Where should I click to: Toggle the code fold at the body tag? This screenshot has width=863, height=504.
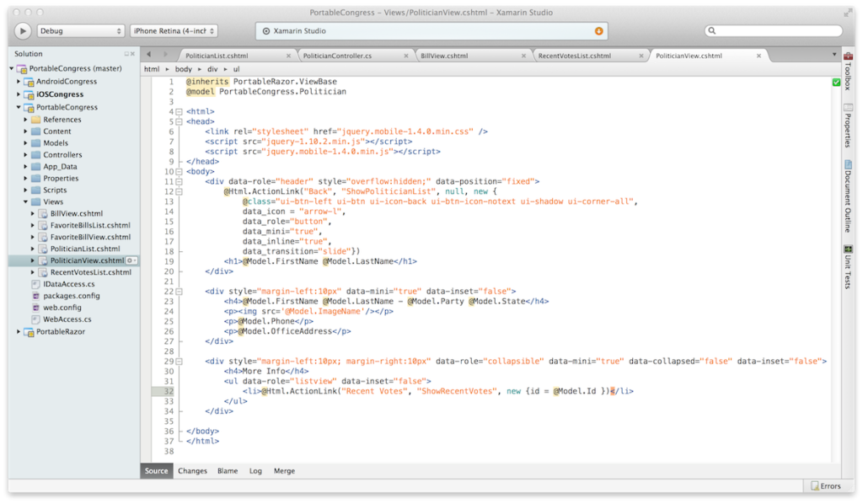[180, 171]
